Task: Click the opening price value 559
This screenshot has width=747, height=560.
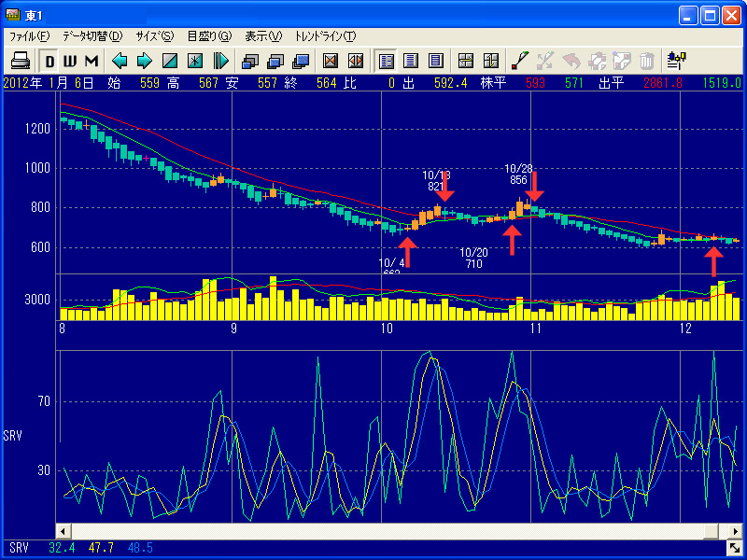Action: tap(149, 83)
